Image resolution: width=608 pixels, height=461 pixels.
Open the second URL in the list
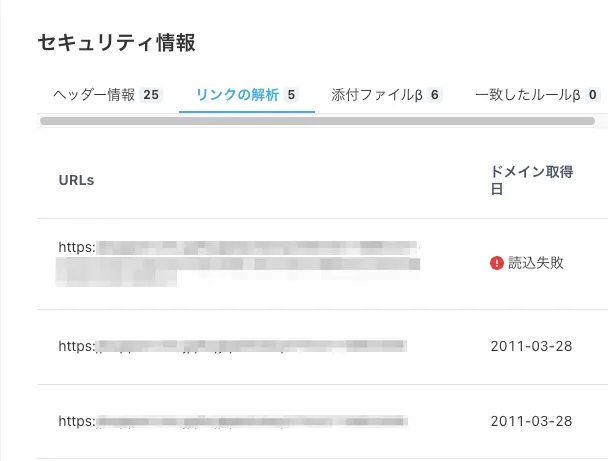coord(232,346)
